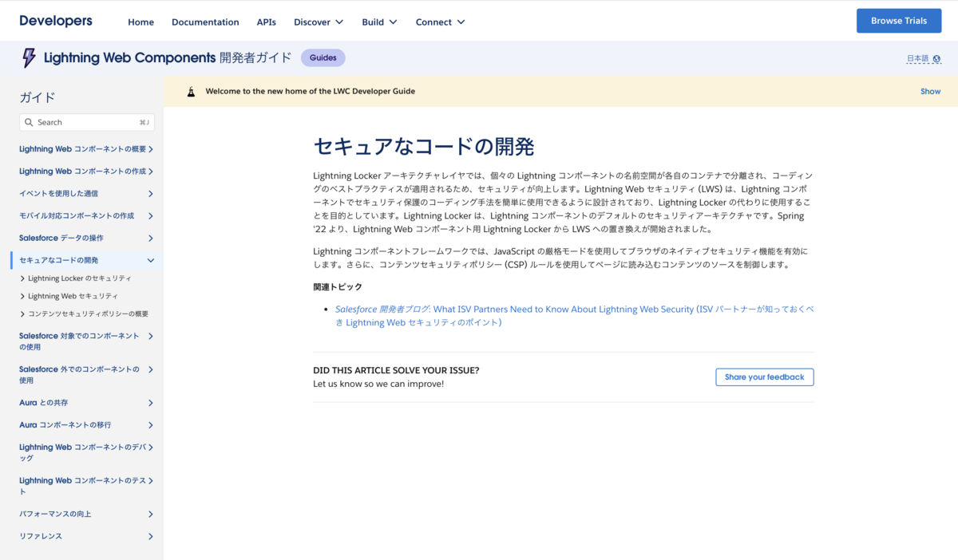Click the Share your feedback button

point(764,377)
